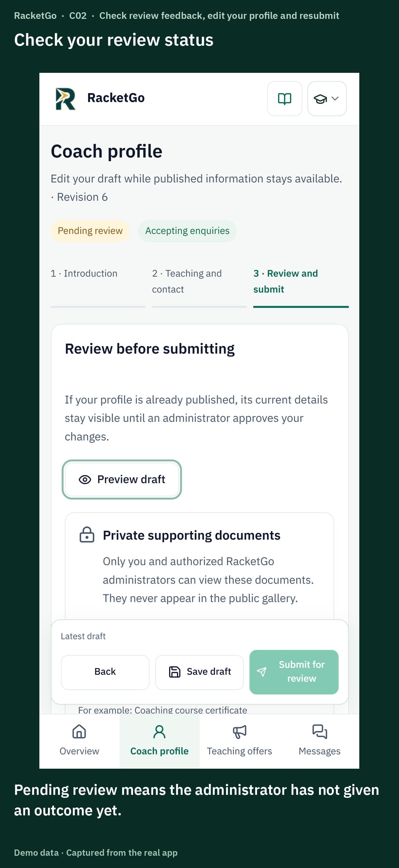Click Submit for review button
The height and width of the screenshot is (868, 399).
point(294,672)
